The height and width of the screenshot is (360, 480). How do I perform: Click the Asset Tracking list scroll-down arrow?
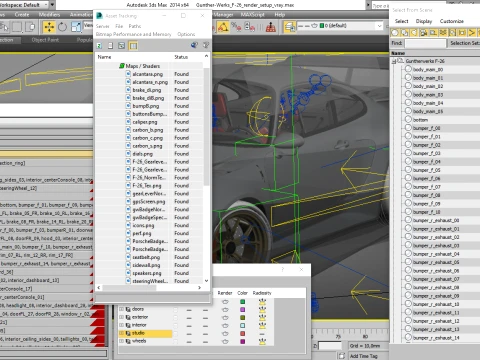click(x=206, y=281)
